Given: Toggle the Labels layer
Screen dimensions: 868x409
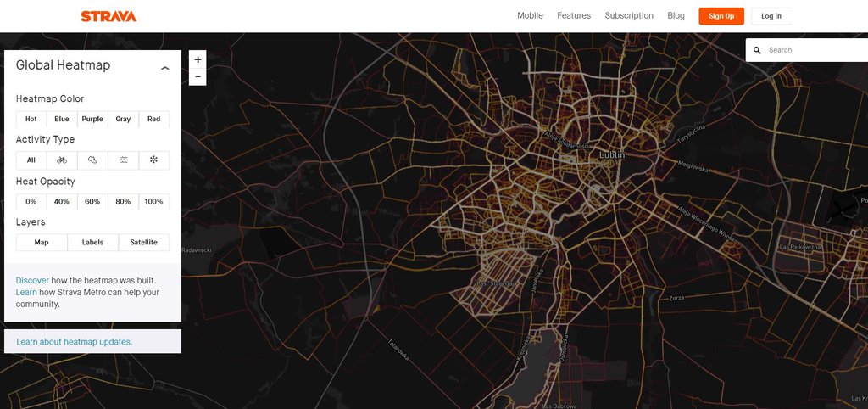Looking at the screenshot, I should (x=92, y=242).
